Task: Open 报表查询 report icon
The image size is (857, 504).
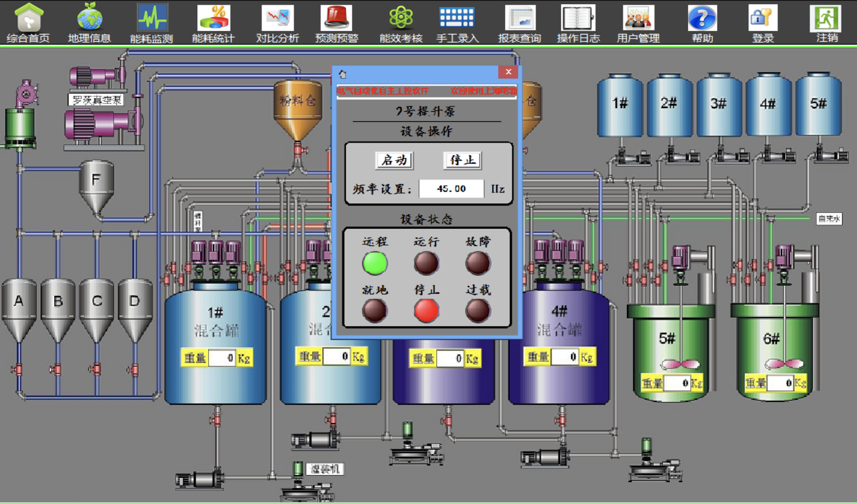Action: click(520, 17)
